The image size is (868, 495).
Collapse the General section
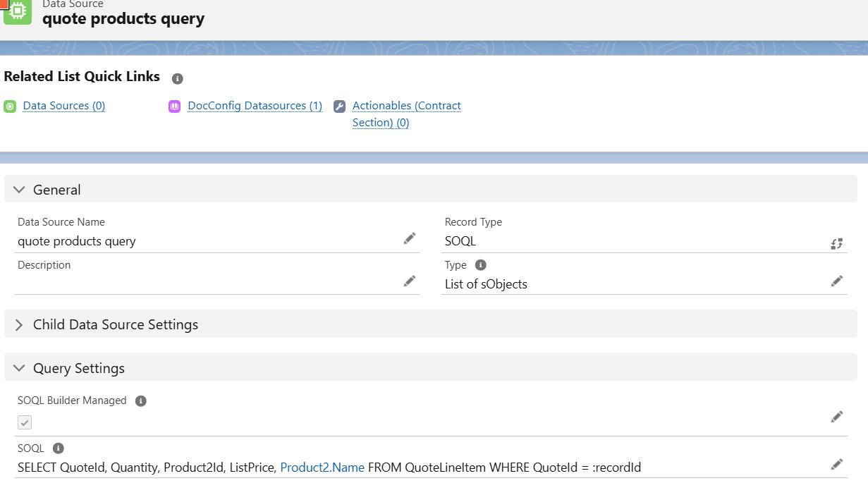click(x=19, y=189)
